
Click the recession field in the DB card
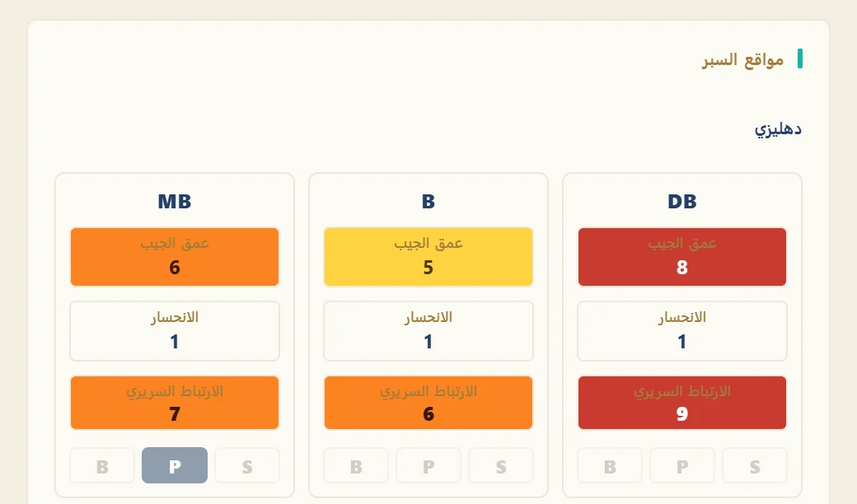682,331
